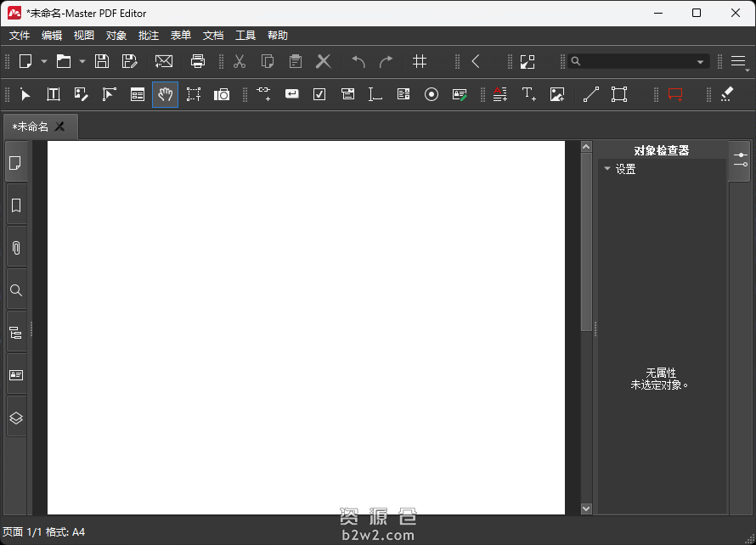Screen dimensions: 756x545
Task: Open the Layers panel in the sidebar
Action: [15, 418]
